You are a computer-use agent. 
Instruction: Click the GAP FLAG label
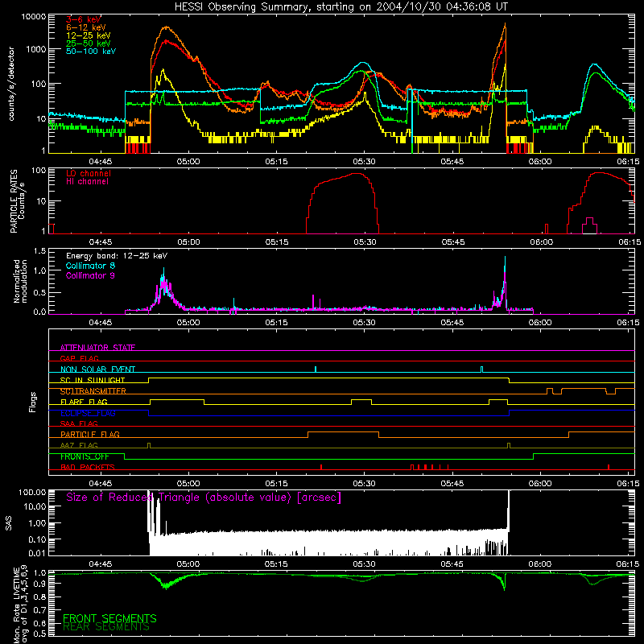pyautogui.click(x=79, y=358)
